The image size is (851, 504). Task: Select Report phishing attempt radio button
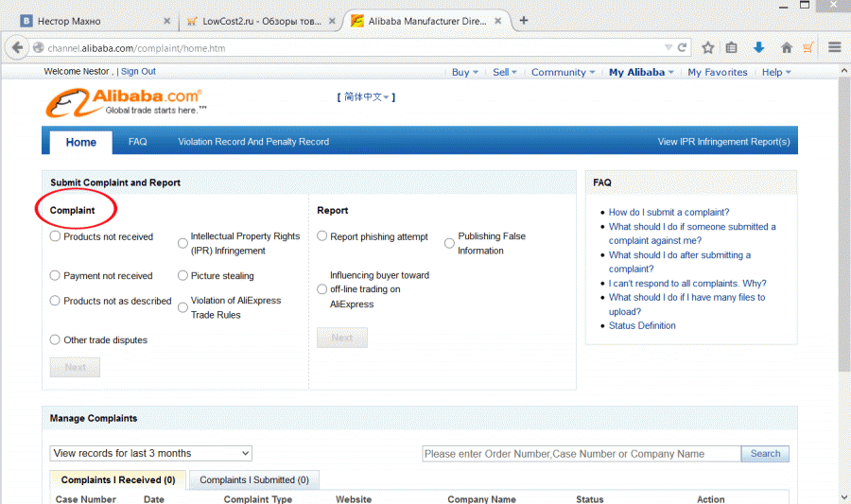tap(321, 236)
